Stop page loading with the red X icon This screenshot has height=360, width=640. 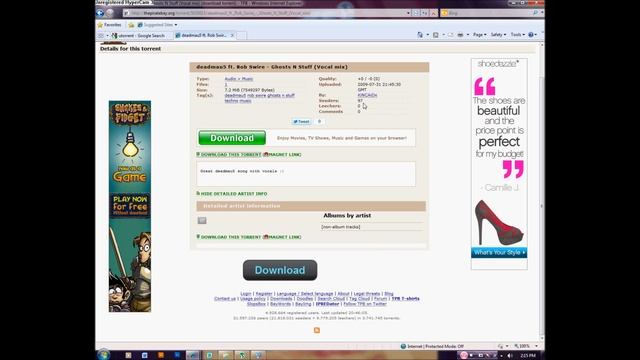coord(433,13)
